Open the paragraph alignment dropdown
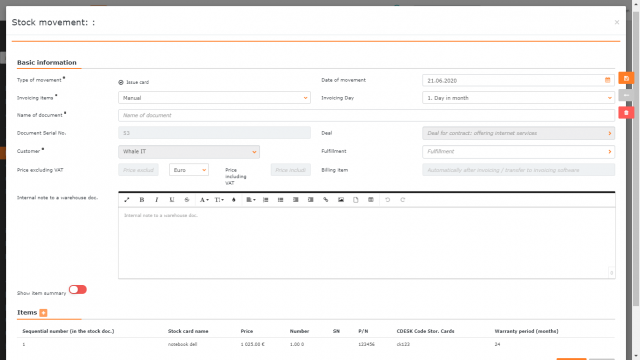640x360 pixels. tap(251, 200)
